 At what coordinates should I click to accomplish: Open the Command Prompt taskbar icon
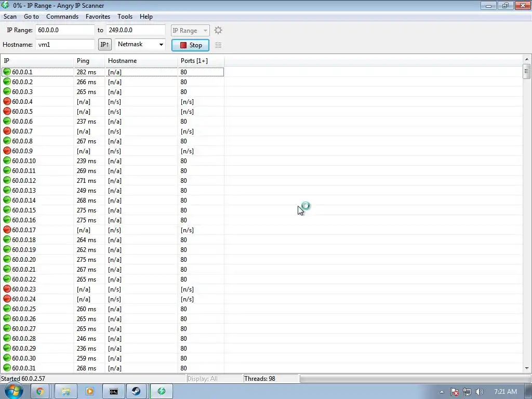pos(114,391)
